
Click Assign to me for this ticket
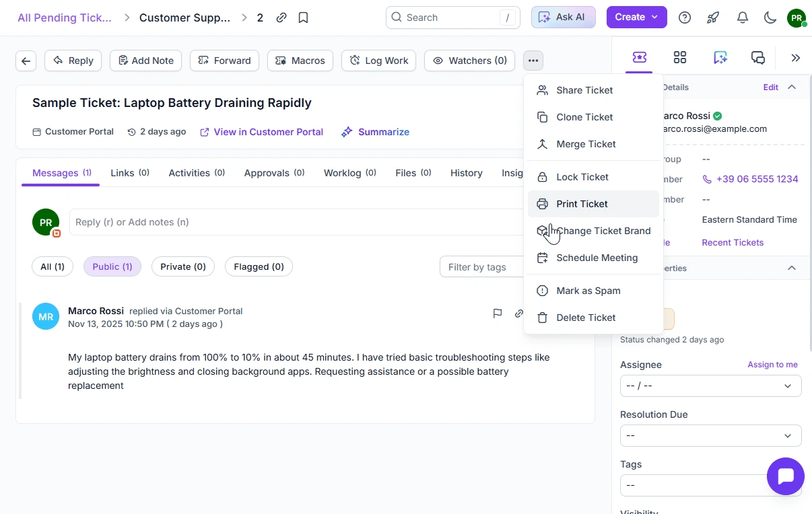pyautogui.click(x=772, y=364)
